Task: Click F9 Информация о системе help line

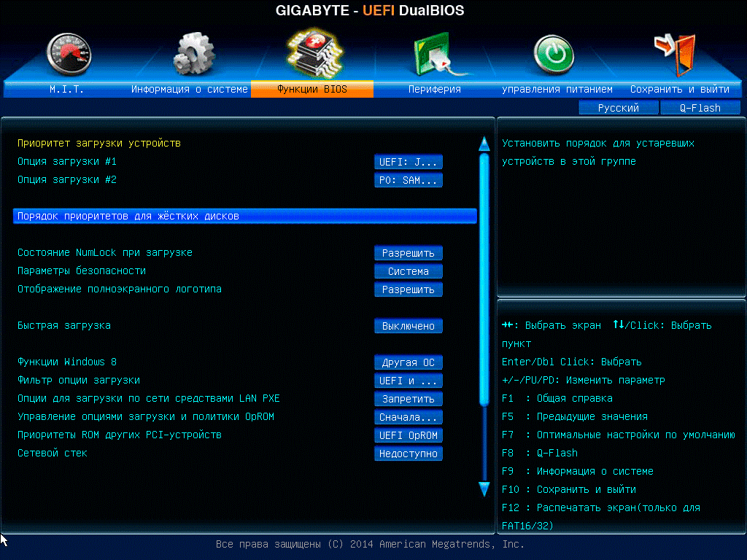Action: [578, 471]
